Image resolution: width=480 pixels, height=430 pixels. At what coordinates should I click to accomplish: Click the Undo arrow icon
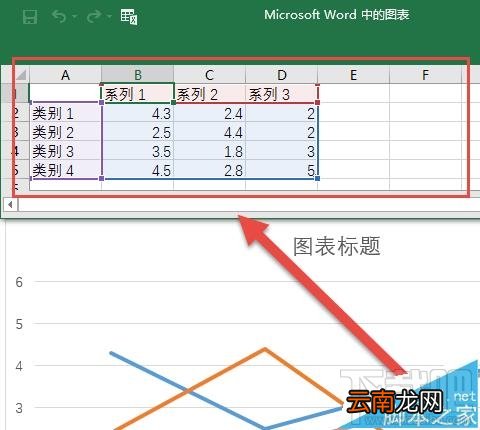click(x=60, y=16)
